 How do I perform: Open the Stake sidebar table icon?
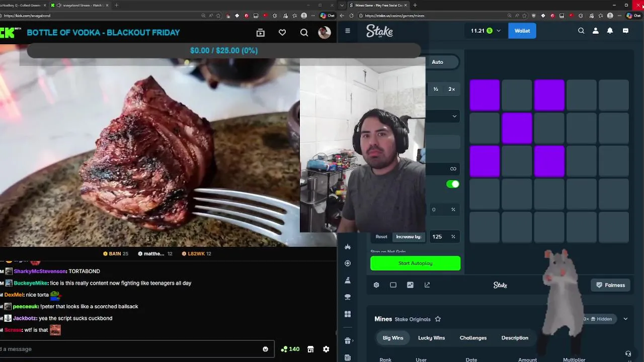[x=348, y=297]
